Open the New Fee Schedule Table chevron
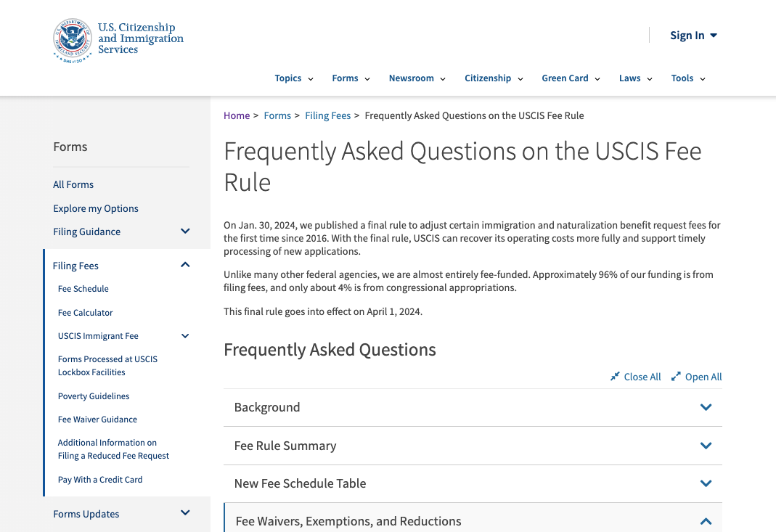Screen dimensions: 776x532 coord(706,483)
